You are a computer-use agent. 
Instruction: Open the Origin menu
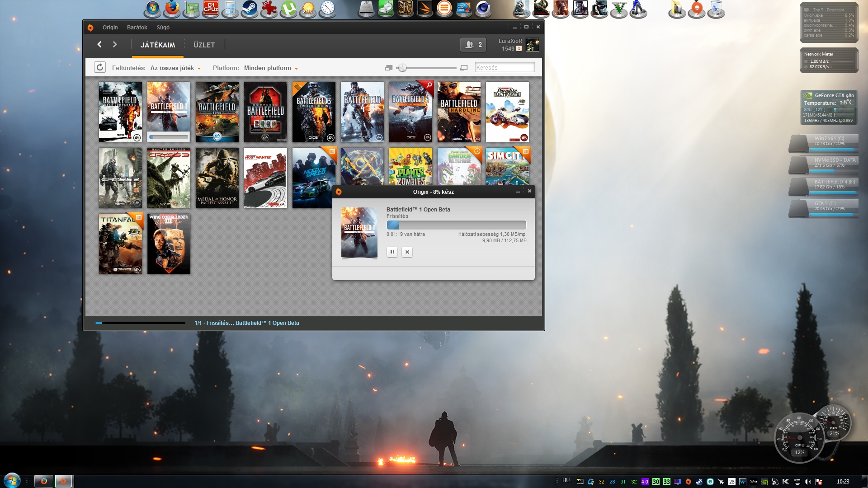click(110, 28)
